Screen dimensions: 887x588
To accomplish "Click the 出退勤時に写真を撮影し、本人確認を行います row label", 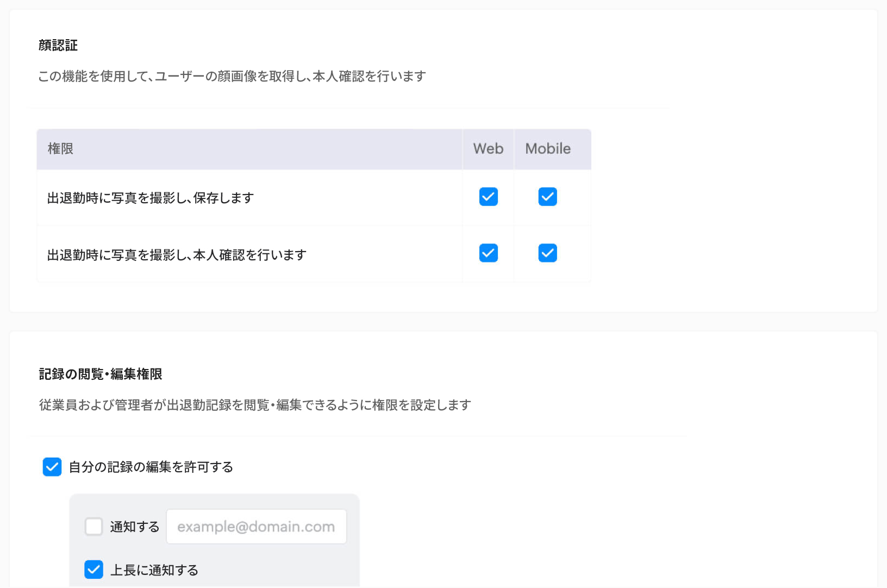I will coord(176,254).
